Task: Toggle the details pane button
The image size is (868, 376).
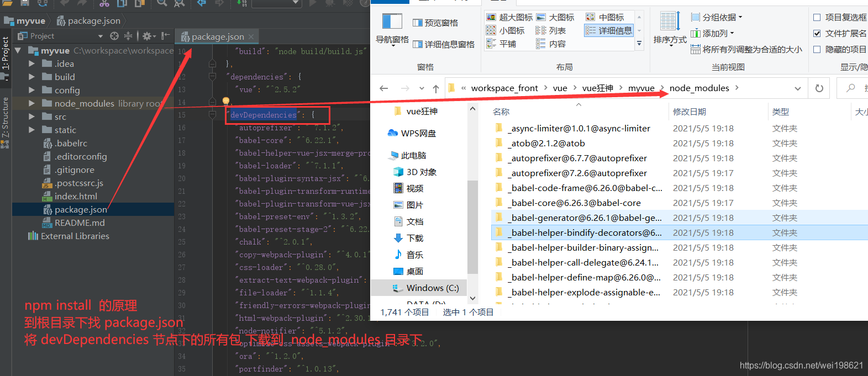Action: (444, 44)
